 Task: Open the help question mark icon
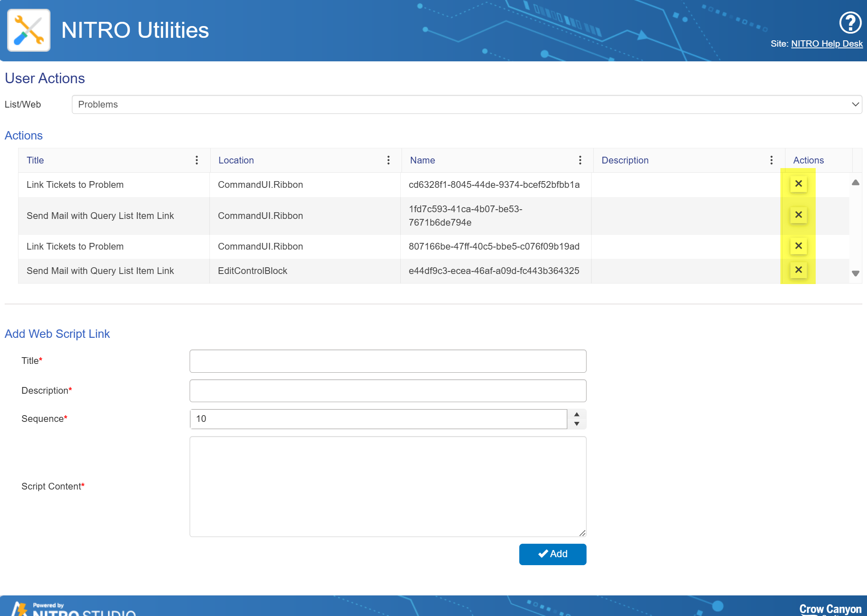[850, 23]
